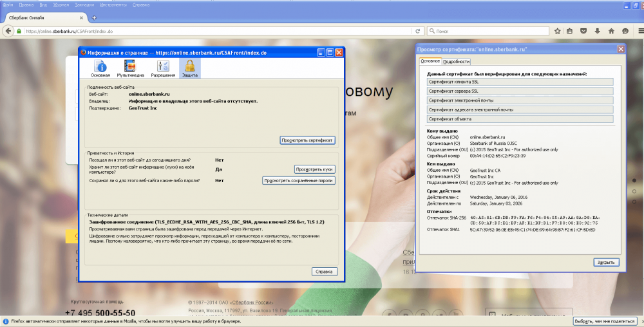
Task: Open the Инструменты menu
Action: [x=113, y=5]
